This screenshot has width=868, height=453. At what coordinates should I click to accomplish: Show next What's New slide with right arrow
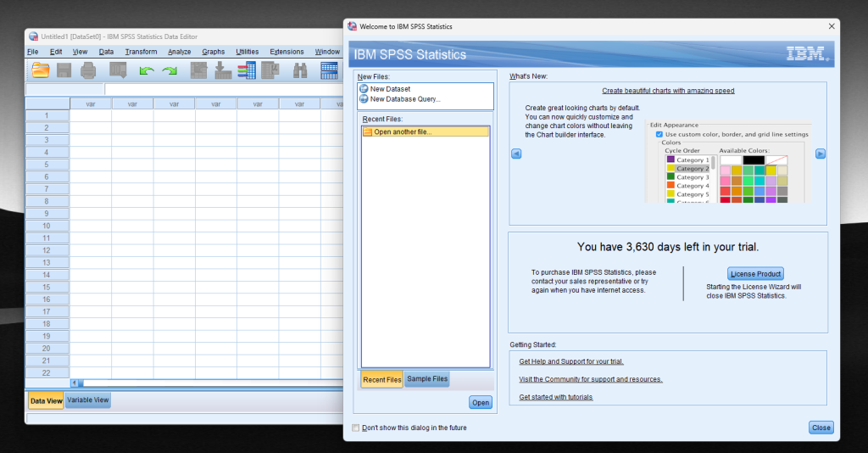[x=820, y=154]
